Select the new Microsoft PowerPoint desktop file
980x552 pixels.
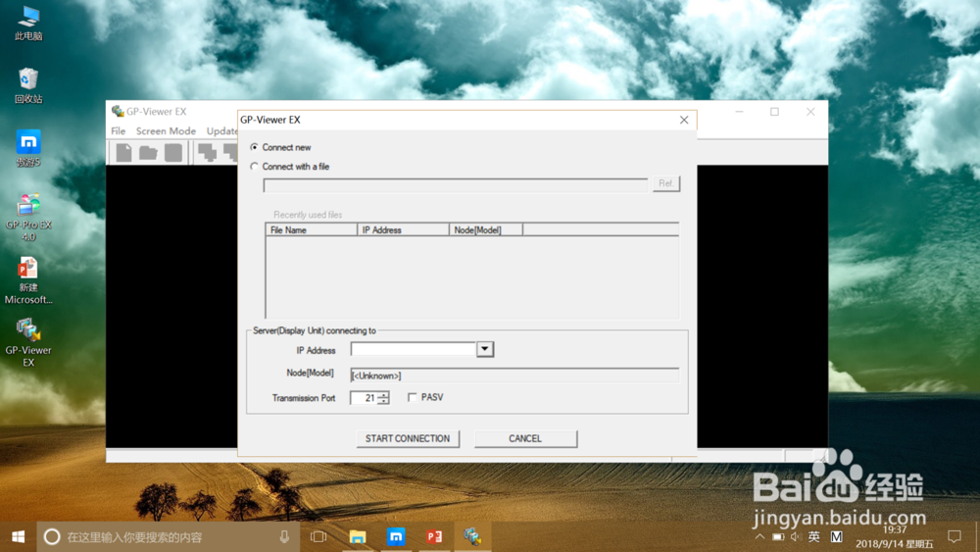pyautogui.click(x=28, y=280)
